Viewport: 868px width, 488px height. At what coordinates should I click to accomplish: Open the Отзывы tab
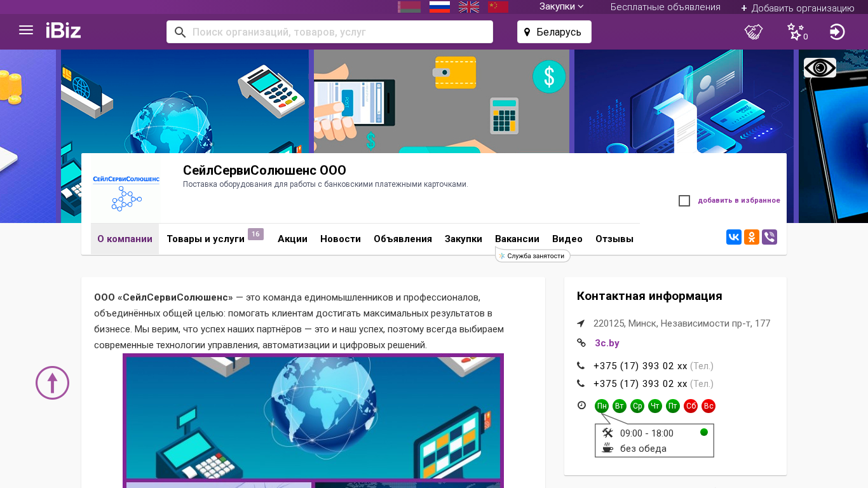pos(614,239)
